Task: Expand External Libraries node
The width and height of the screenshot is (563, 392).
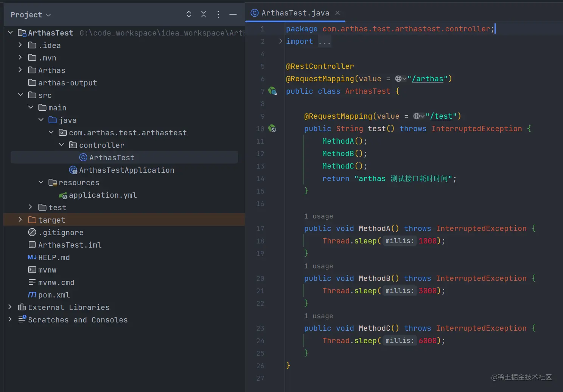Action: point(10,307)
